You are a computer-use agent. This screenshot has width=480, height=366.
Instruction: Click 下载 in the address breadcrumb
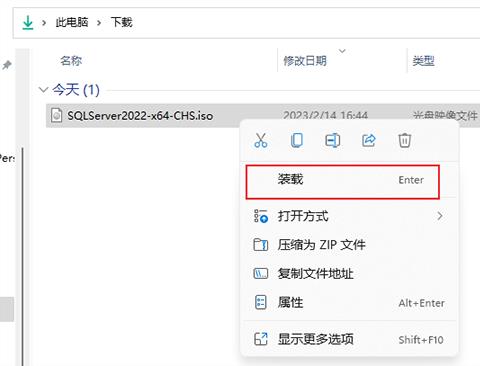(x=122, y=22)
